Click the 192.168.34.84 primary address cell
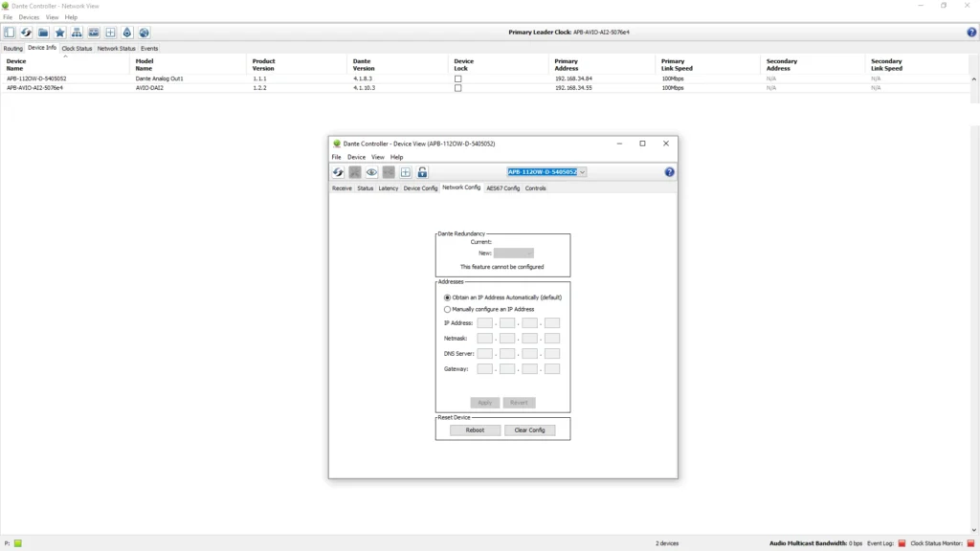 (x=574, y=78)
